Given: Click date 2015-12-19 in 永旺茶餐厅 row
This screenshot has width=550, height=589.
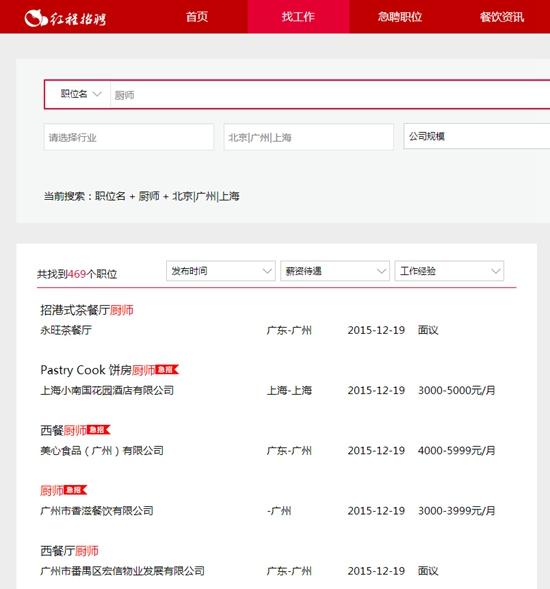Looking at the screenshot, I should pyautogui.click(x=376, y=330).
